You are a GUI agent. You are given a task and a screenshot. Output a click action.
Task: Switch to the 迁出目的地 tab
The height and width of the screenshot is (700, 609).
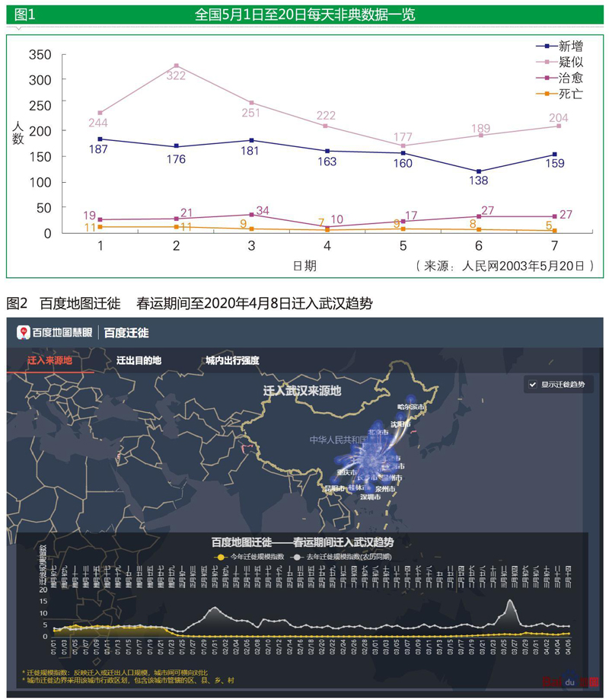pyautogui.click(x=139, y=360)
